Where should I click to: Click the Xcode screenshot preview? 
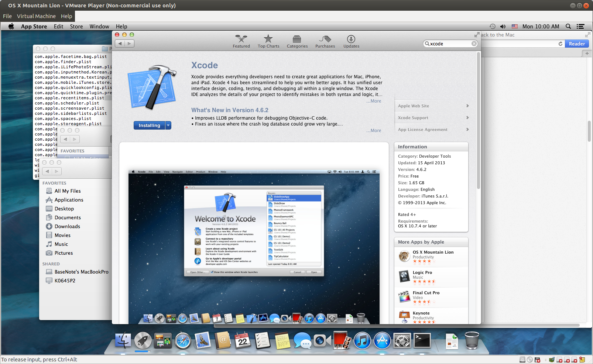tap(254, 247)
